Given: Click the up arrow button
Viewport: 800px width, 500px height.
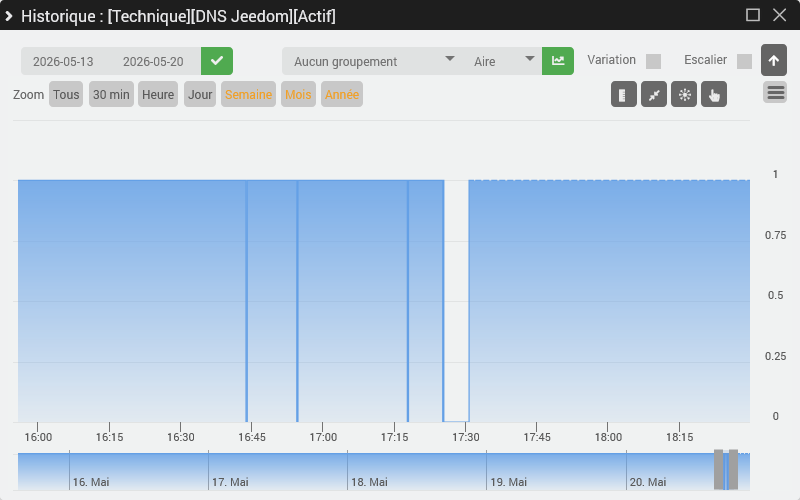Looking at the screenshot, I should 773,60.
